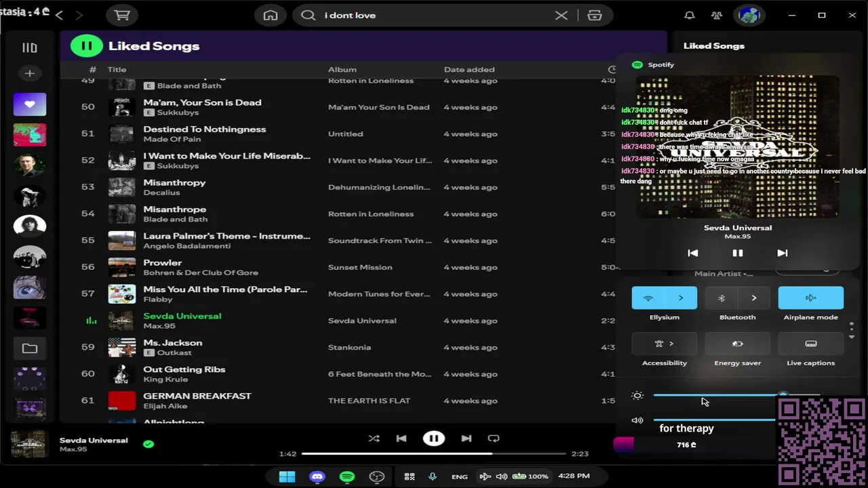Toggle Bluetooth in quick settings
The height and width of the screenshot is (488, 868).
[722, 298]
